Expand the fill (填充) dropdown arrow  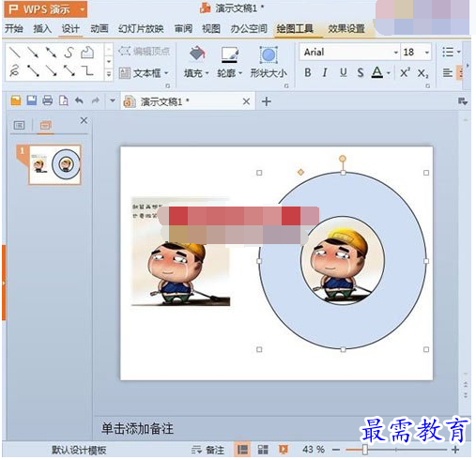coord(207,73)
